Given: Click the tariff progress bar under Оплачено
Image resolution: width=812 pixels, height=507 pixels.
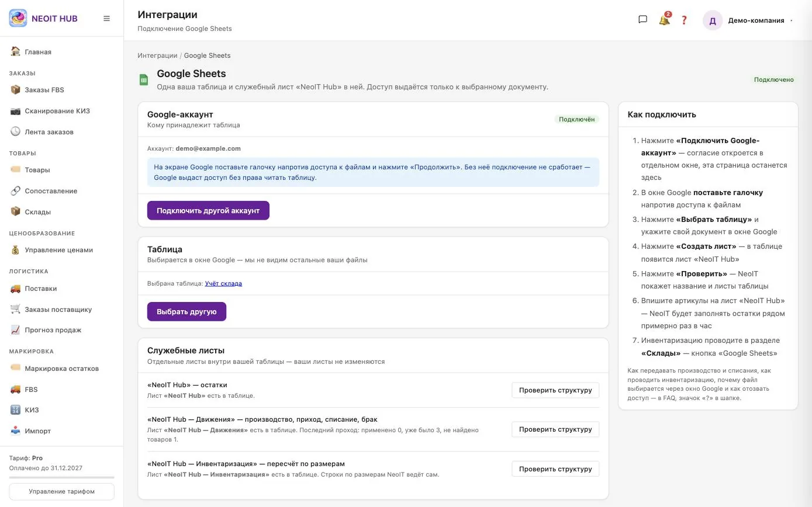Looking at the screenshot, I should coord(61,478).
